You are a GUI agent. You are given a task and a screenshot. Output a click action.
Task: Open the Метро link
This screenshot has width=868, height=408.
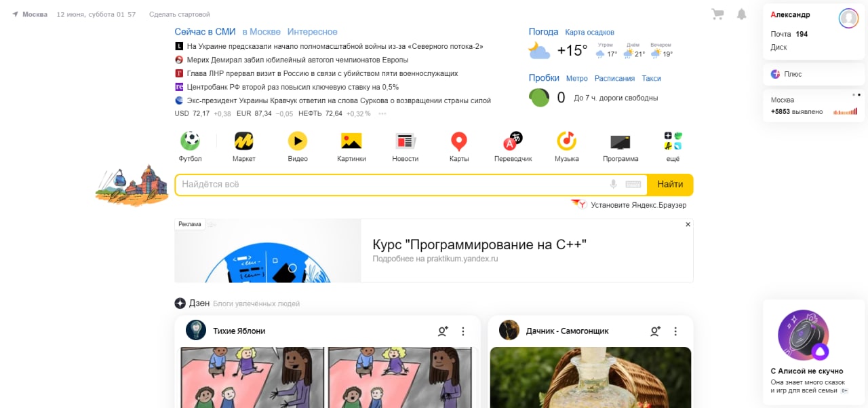click(x=576, y=79)
